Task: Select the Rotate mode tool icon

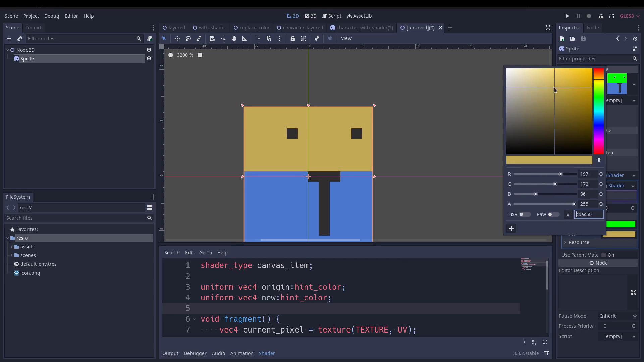Action: coord(188,38)
